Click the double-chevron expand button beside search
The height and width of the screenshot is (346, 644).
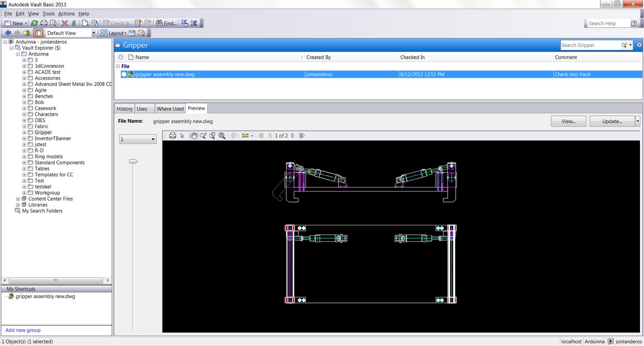tap(639, 45)
